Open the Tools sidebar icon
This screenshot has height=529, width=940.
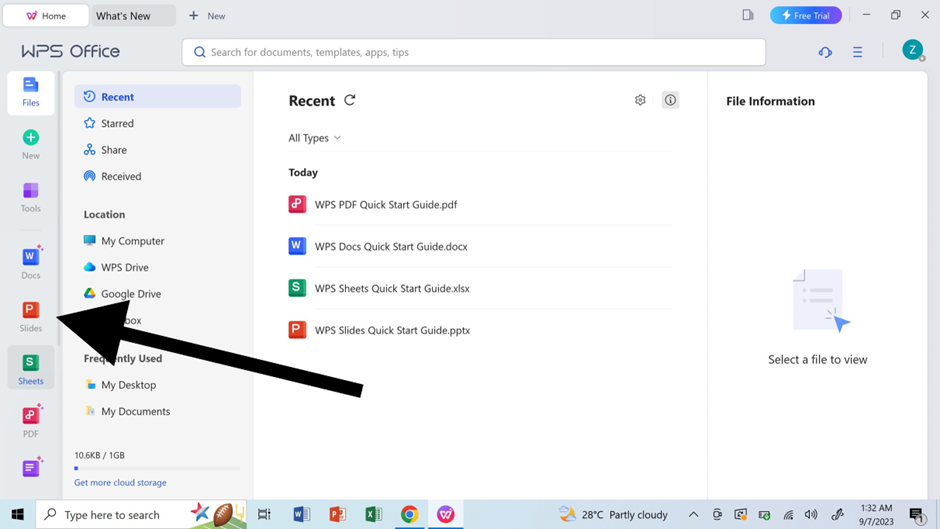click(x=31, y=197)
